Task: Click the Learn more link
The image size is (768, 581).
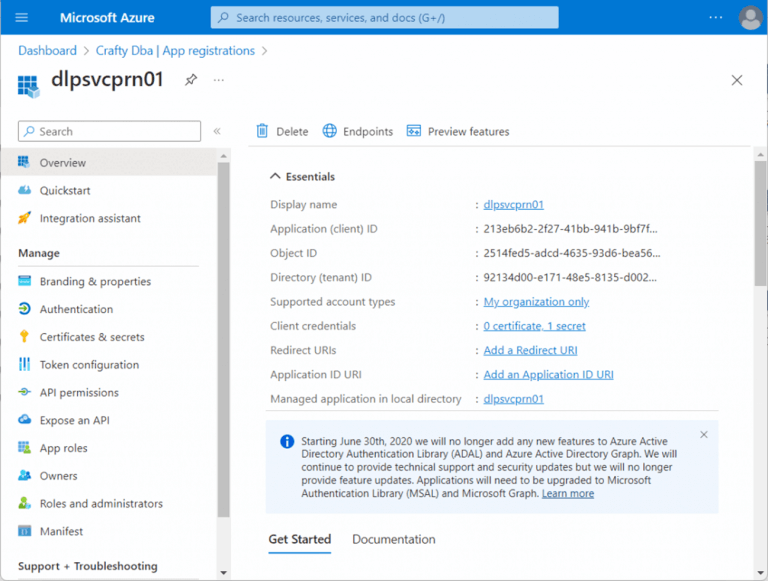Action: pyautogui.click(x=568, y=493)
